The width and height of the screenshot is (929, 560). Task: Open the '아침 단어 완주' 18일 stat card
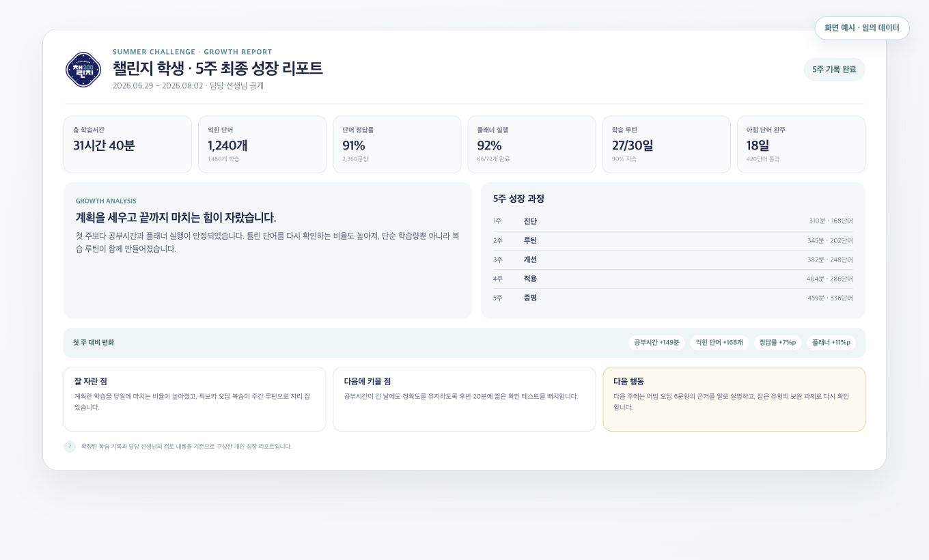801,144
